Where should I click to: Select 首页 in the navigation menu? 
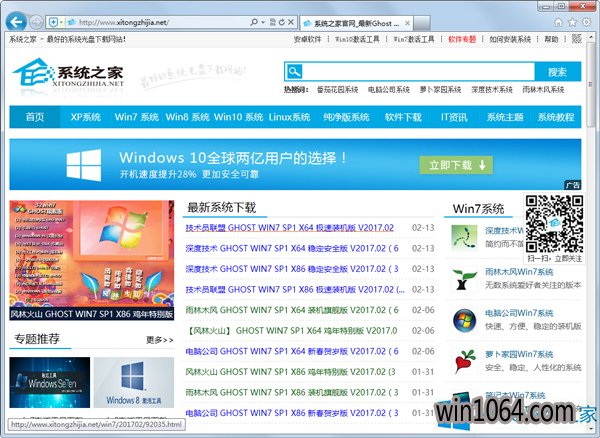pos(35,117)
